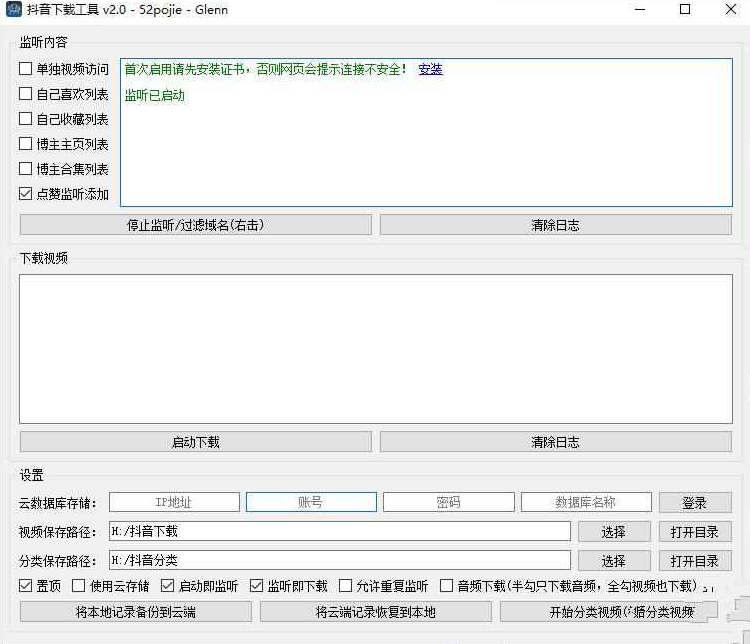Close the 抖音下载工具 window

(x=730, y=10)
